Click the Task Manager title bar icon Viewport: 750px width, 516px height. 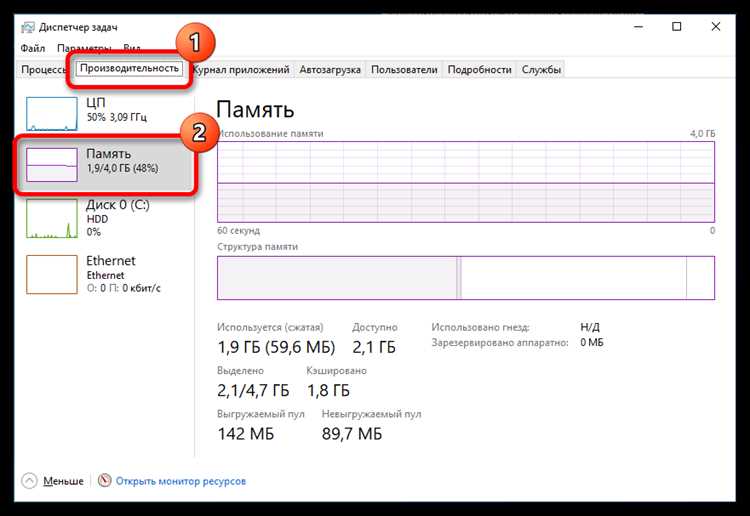click(28, 27)
